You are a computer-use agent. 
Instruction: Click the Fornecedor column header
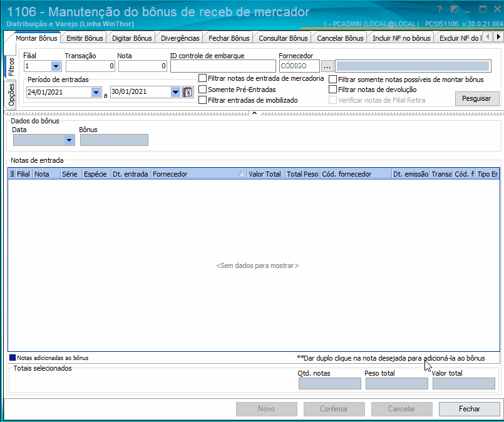[x=199, y=174]
